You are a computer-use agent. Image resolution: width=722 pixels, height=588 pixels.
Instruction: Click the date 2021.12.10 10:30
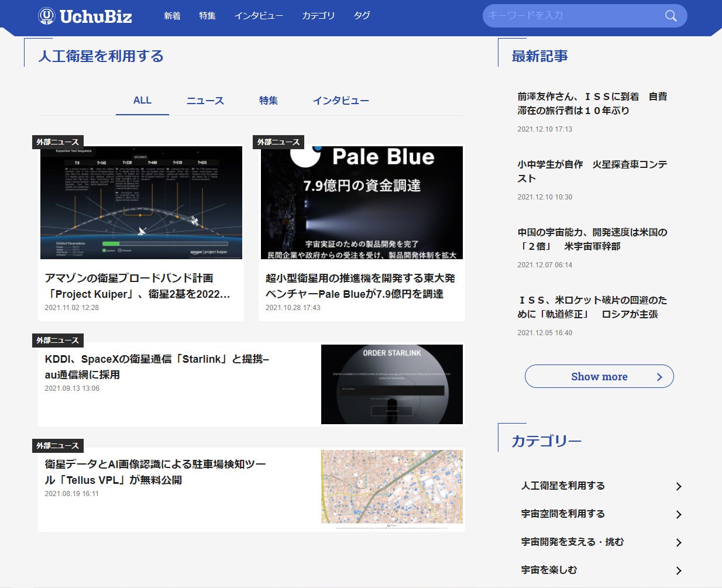click(545, 197)
